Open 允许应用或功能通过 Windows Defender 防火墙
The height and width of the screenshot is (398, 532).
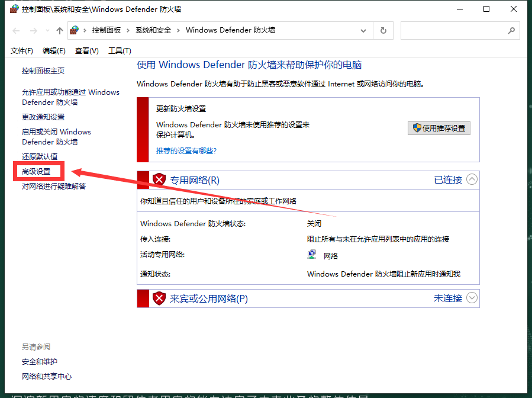pyautogui.click(x=70, y=97)
